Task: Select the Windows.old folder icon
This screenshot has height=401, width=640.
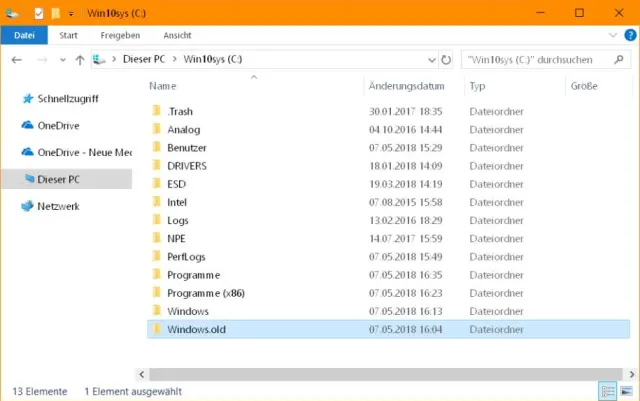Action: (x=156, y=329)
